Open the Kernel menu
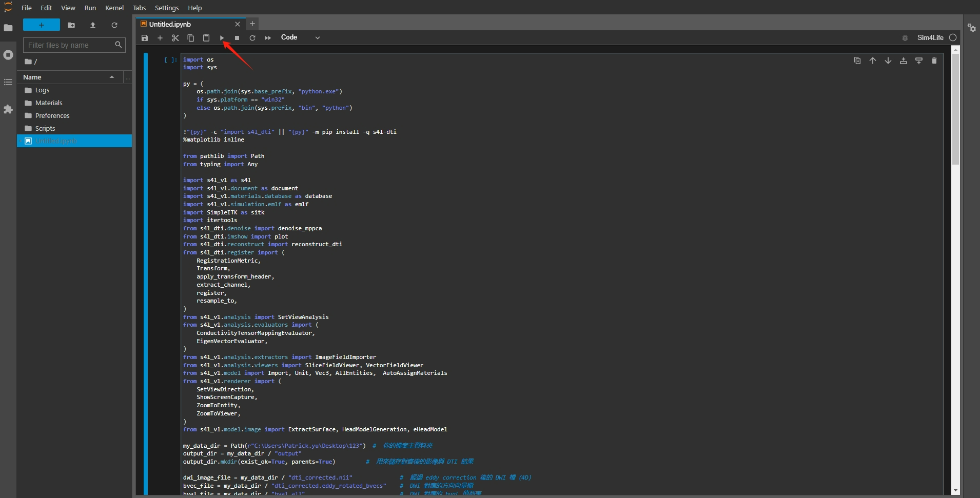This screenshot has height=498, width=980. 114,8
